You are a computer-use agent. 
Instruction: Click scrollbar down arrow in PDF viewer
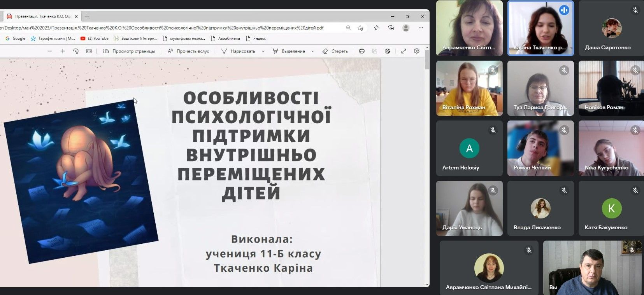point(427,285)
